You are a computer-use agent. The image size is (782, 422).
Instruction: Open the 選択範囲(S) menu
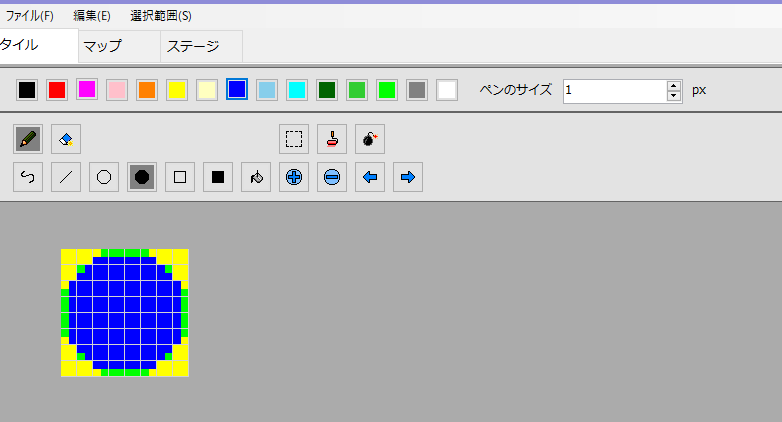coord(161,16)
